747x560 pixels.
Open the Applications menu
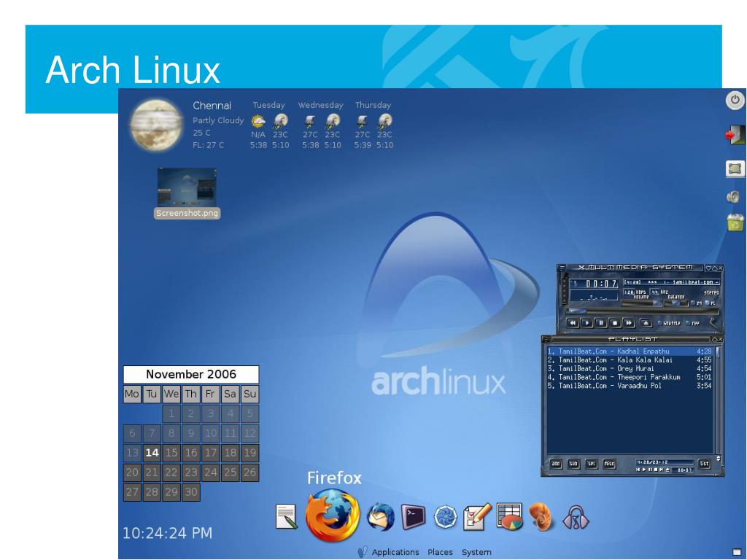tap(395, 552)
